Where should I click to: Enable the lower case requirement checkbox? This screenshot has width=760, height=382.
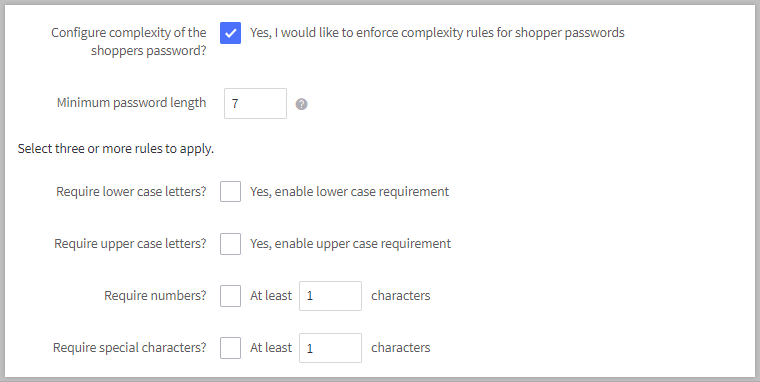(x=230, y=191)
